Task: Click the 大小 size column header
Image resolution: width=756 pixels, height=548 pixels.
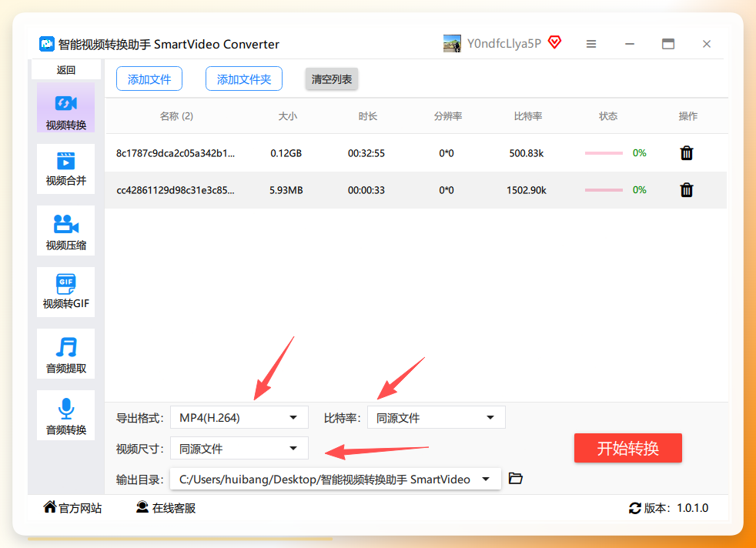Action: (288, 116)
